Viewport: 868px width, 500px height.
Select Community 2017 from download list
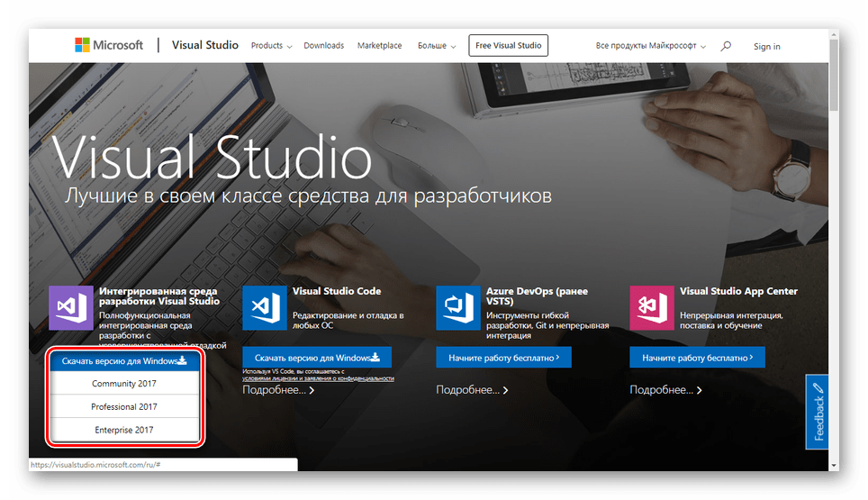click(x=123, y=384)
